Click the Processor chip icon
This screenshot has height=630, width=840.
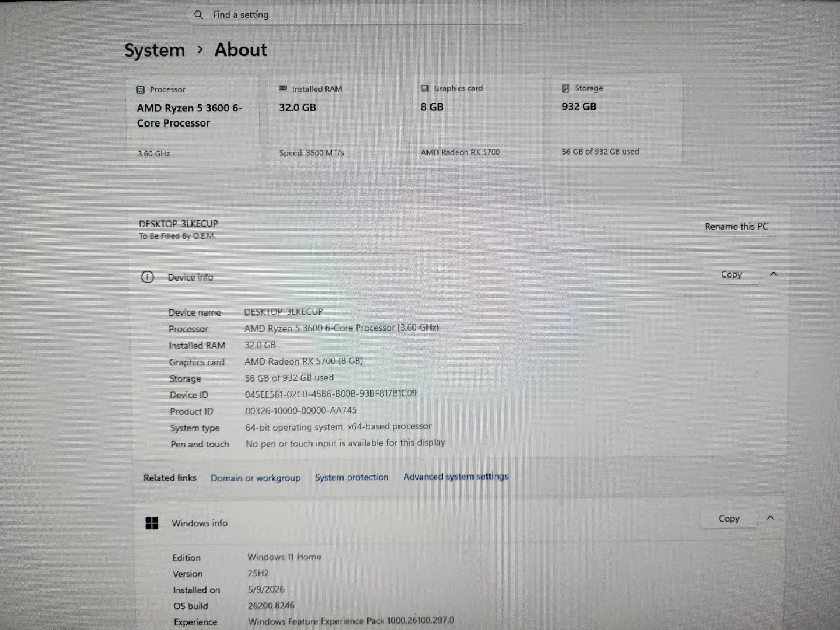pyautogui.click(x=141, y=90)
